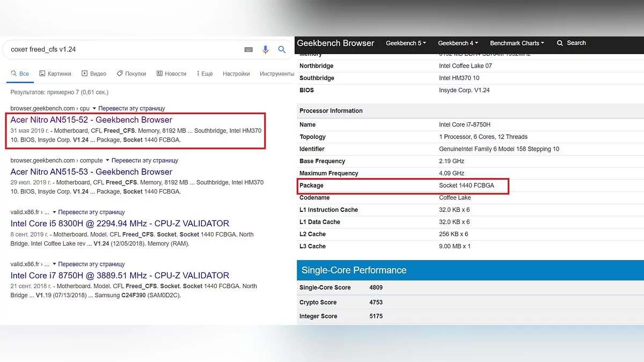This screenshot has width=644, height=362.
Task: Click the blue search magnifier icon
Action: pyautogui.click(x=282, y=49)
